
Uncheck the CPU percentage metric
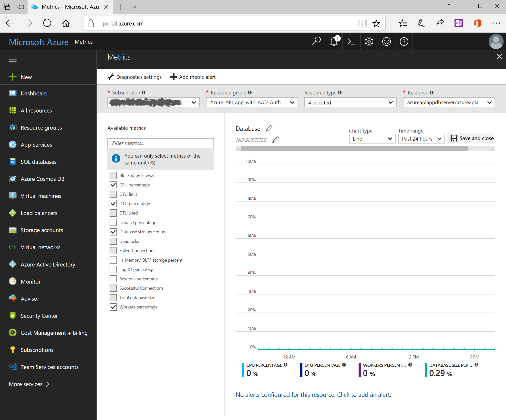(113, 185)
